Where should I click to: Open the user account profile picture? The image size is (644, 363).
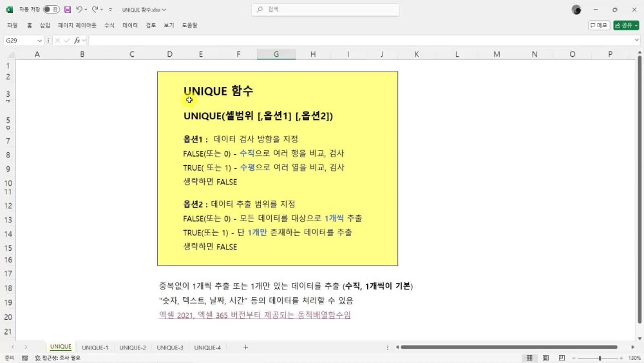(576, 10)
